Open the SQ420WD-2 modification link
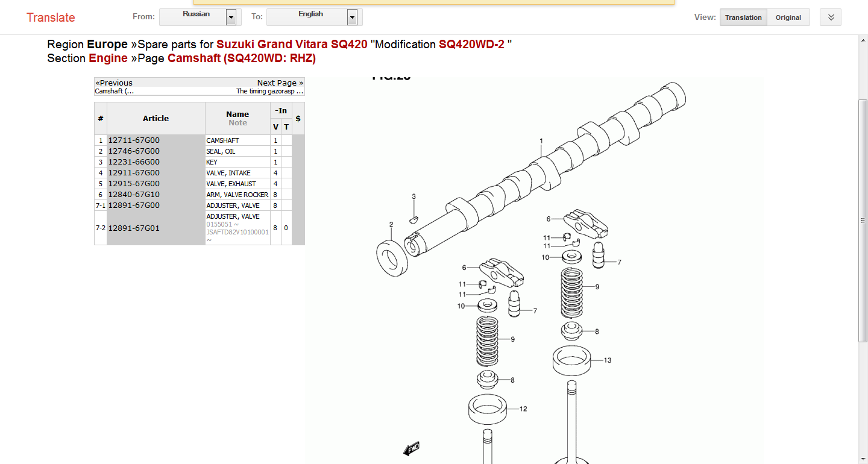 pos(471,45)
